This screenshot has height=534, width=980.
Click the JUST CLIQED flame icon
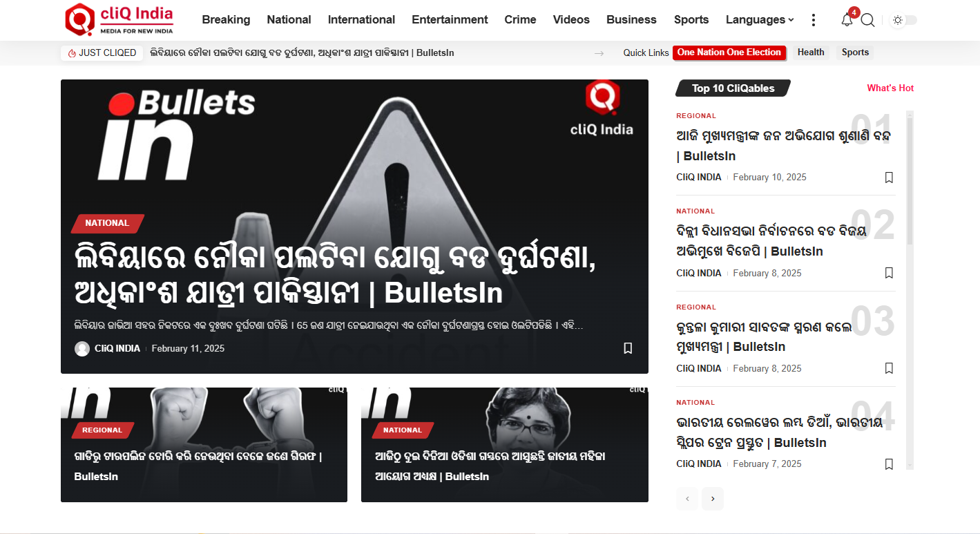(x=72, y=53)
